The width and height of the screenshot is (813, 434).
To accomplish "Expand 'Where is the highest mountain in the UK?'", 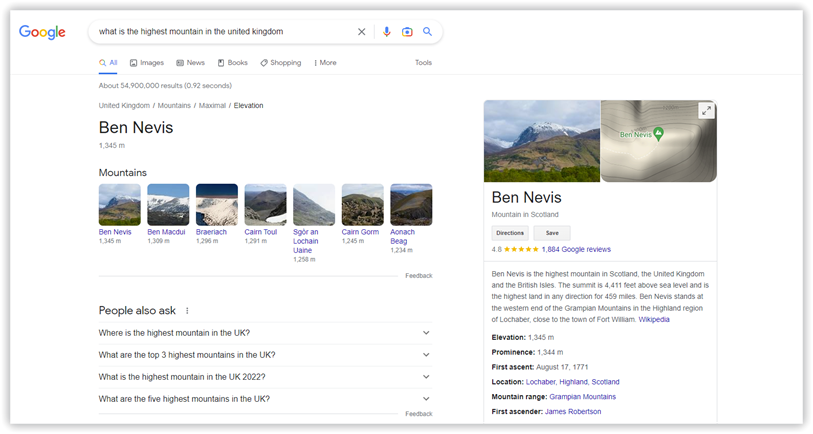I will coord(265,333).
